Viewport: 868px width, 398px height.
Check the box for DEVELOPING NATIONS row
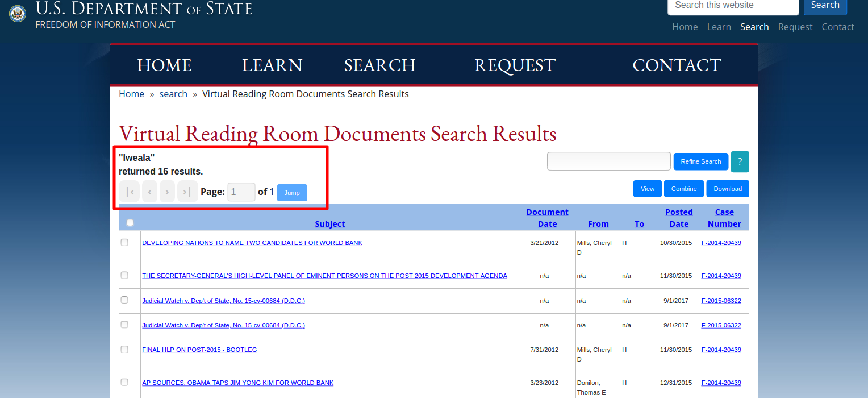(x=124, y=242)
